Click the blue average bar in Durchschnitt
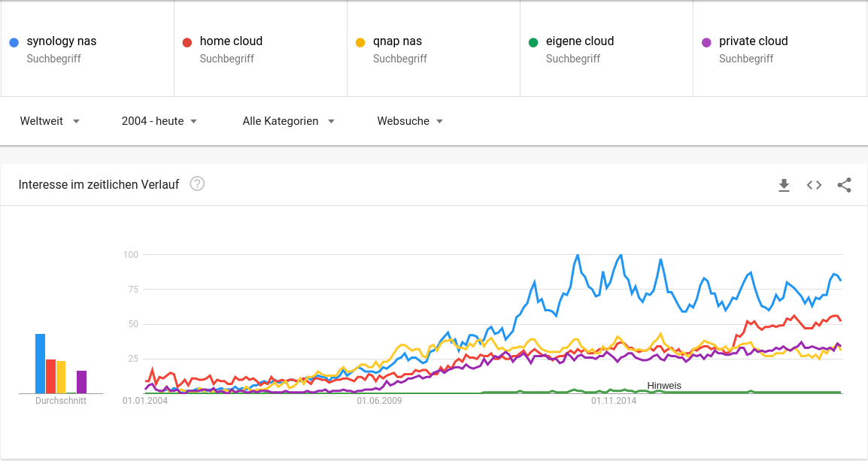The height and width of the screenshot is (461, 868). (x=41, y=364)
